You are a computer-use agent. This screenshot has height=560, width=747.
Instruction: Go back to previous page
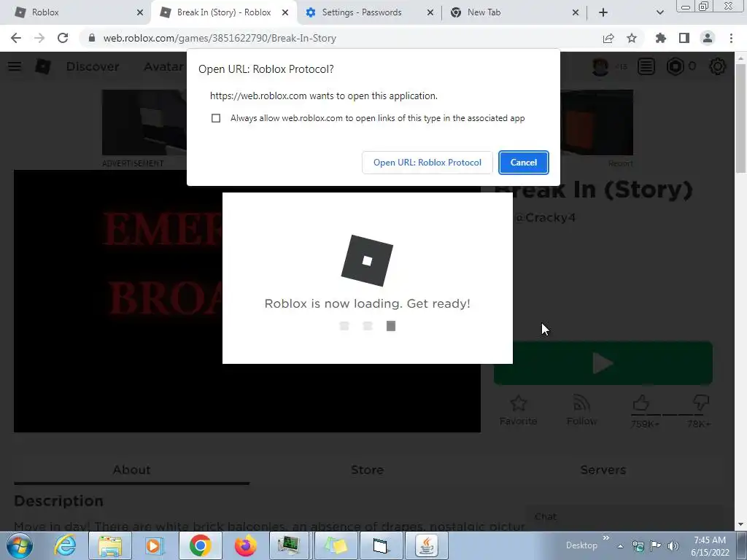pyautogui.click(x=16, y=38)
